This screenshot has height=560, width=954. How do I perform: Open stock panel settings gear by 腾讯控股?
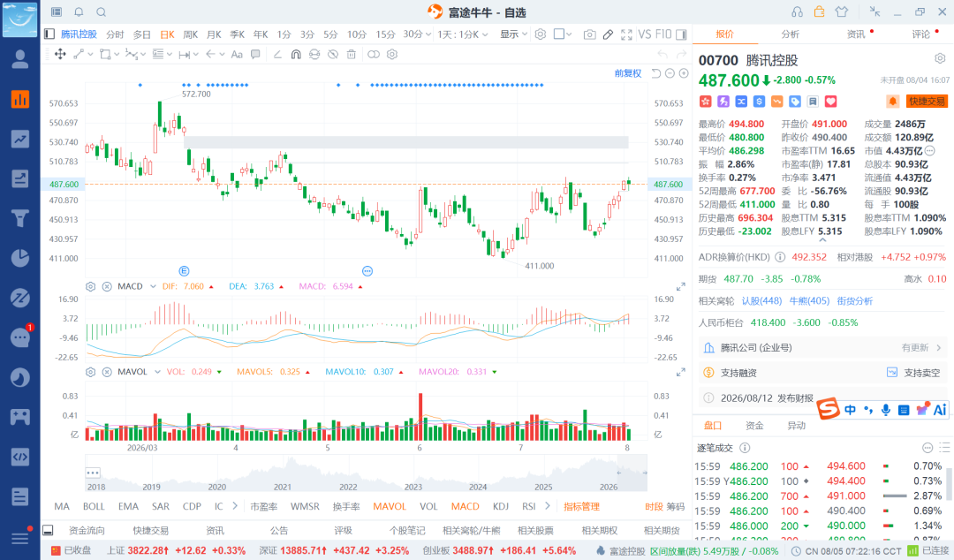pyautogui.click(x=940, y=58)
